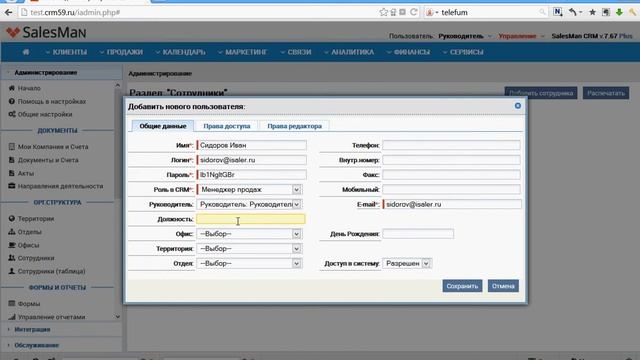Open Общие настройки in sidebar
This screenshot has width=640, height=360.
[x=45, y=114]
